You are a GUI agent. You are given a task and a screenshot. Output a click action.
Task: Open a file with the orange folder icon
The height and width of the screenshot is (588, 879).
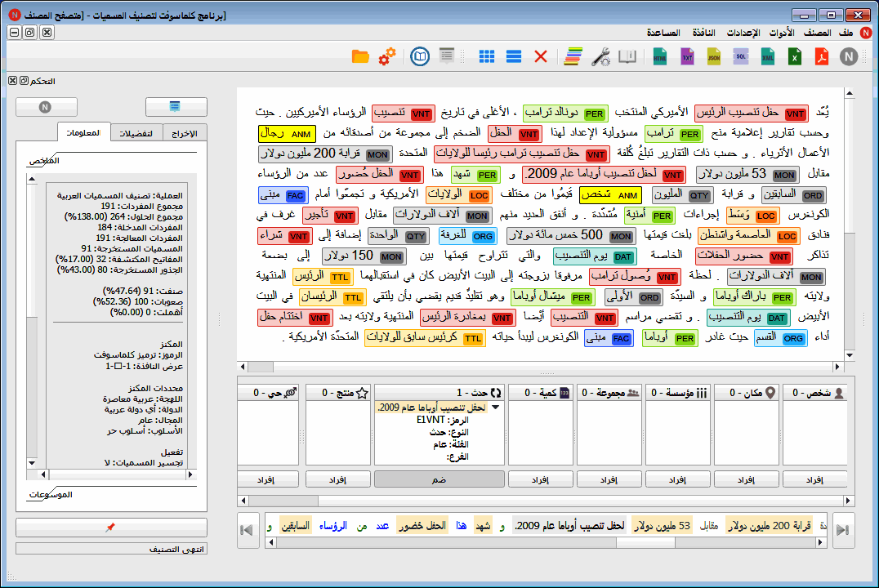click(360, 56)
